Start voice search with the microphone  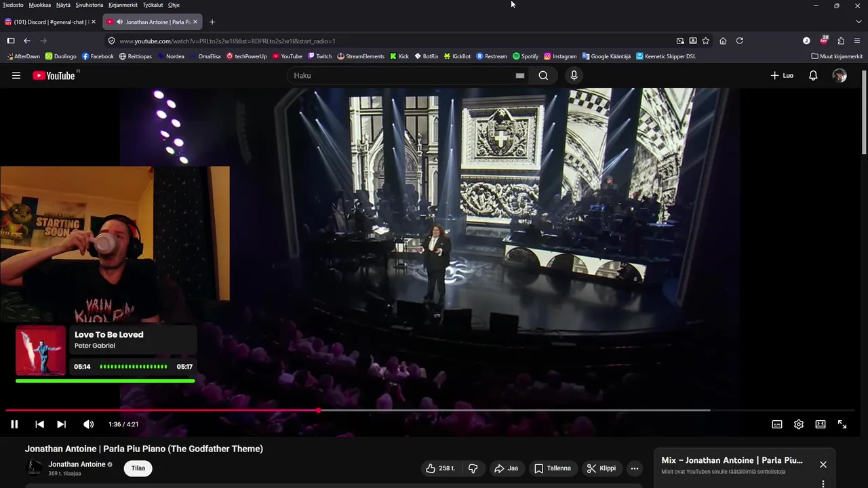pyautogui.click(x=574, y=75)
